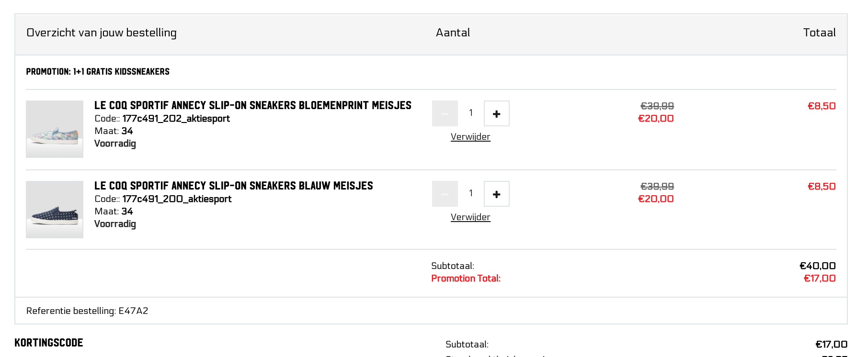
Task: Click the Overzicht van jouw bestelling header
Action: [102, 33]
